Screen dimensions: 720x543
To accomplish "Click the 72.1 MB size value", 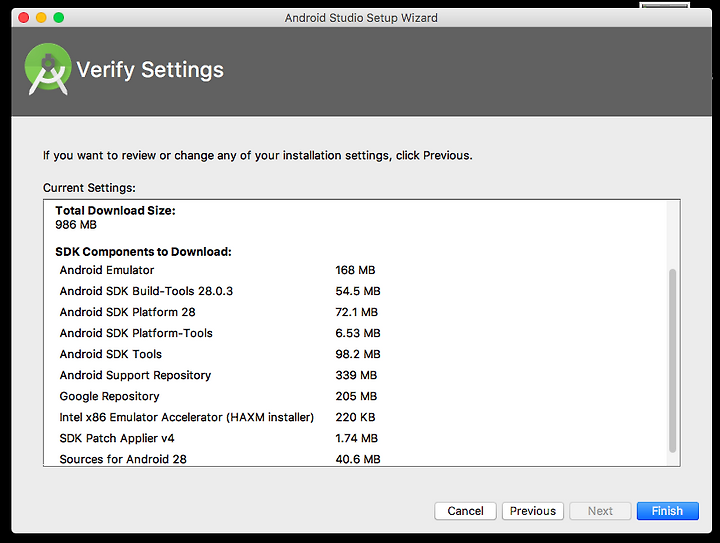I will (x=356, y=312).
